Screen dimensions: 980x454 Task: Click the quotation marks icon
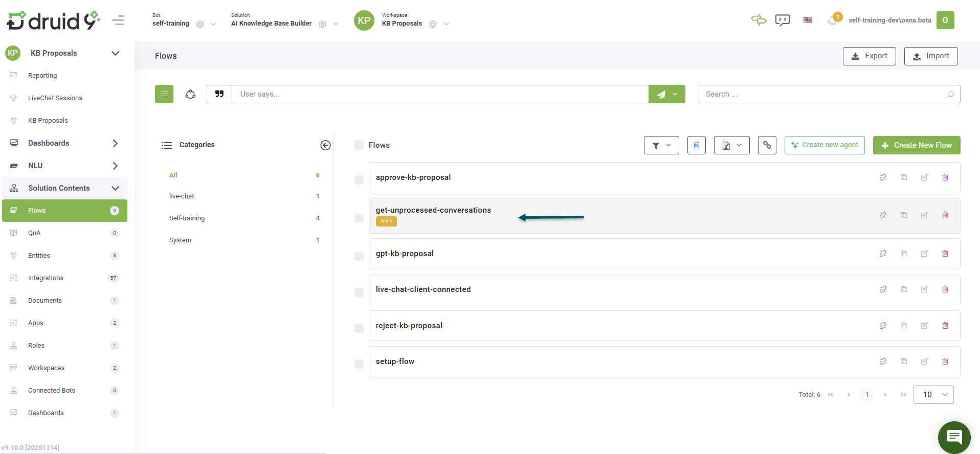point(219,94)
